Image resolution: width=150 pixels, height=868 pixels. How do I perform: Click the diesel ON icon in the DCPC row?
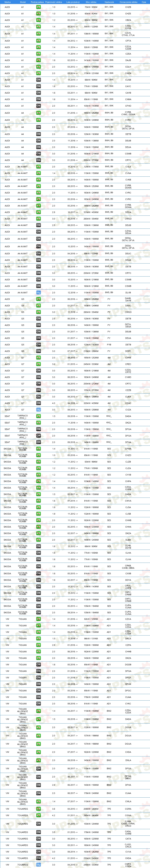[39, 351]
